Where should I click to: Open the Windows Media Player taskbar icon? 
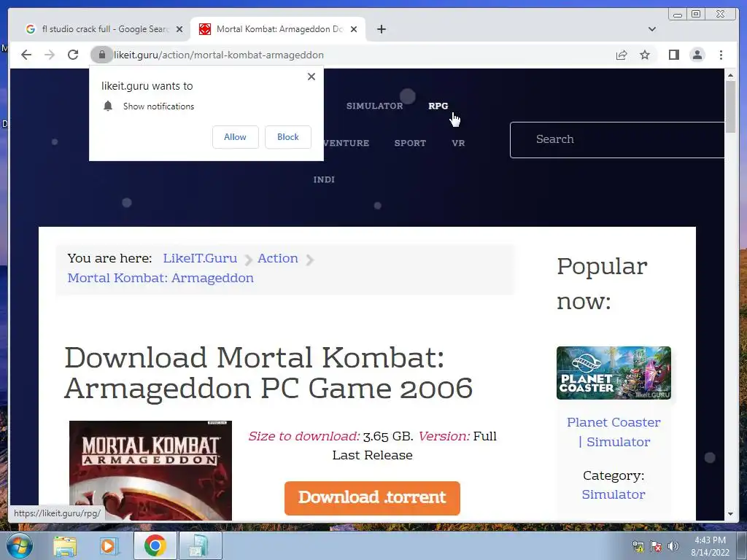(x=109, y=545)
